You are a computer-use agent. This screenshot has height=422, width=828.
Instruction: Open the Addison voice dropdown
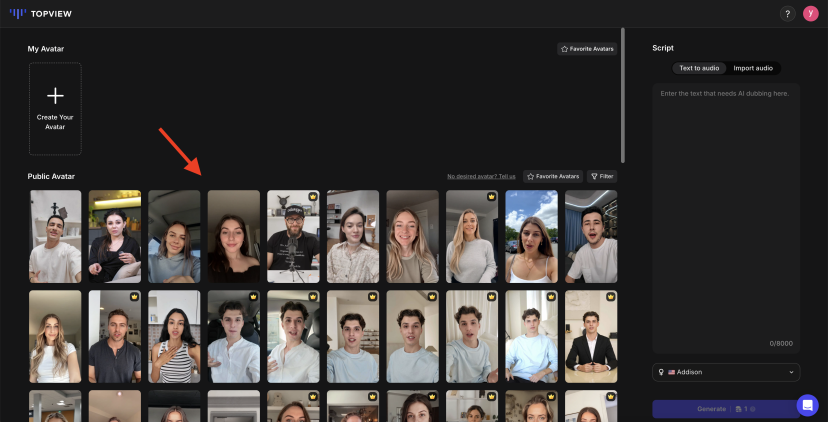pyautogui.click(x=726, y=372)
